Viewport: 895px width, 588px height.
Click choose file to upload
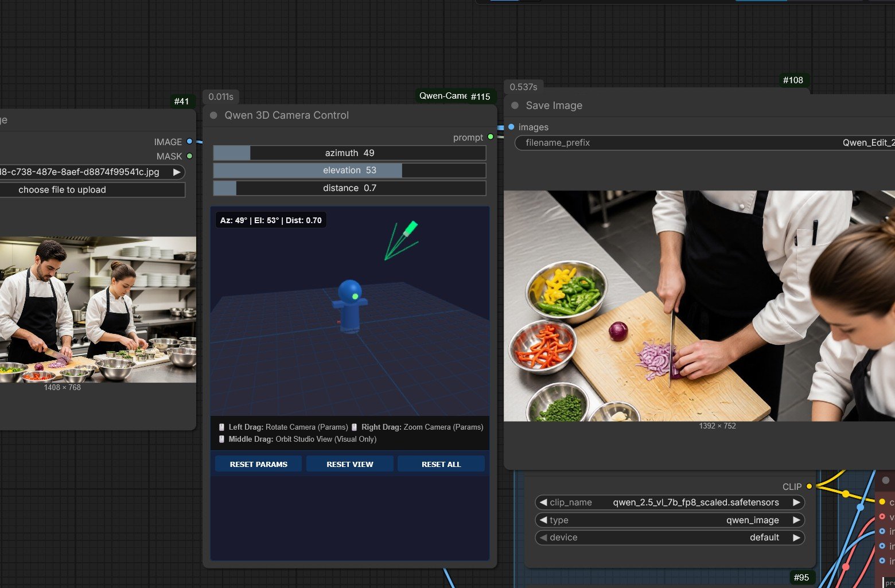point(93,189)
